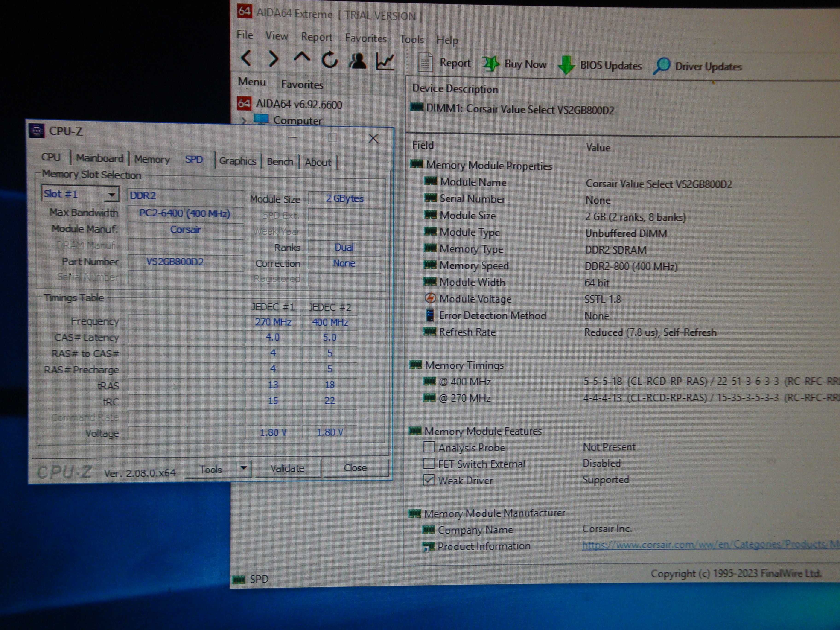Screen dimensions: 840x630
Task: Click the AIDA64 Forward arrow
Action: click(273, 59)
